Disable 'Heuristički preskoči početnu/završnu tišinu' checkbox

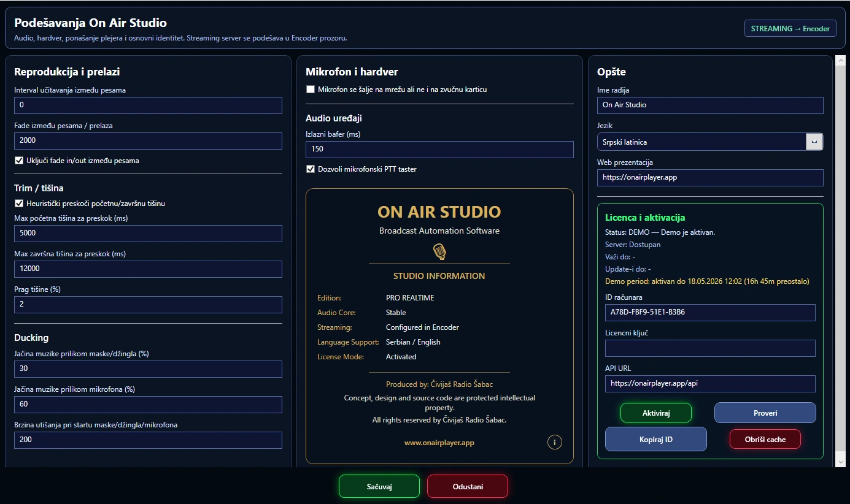(x=18, y=204)
